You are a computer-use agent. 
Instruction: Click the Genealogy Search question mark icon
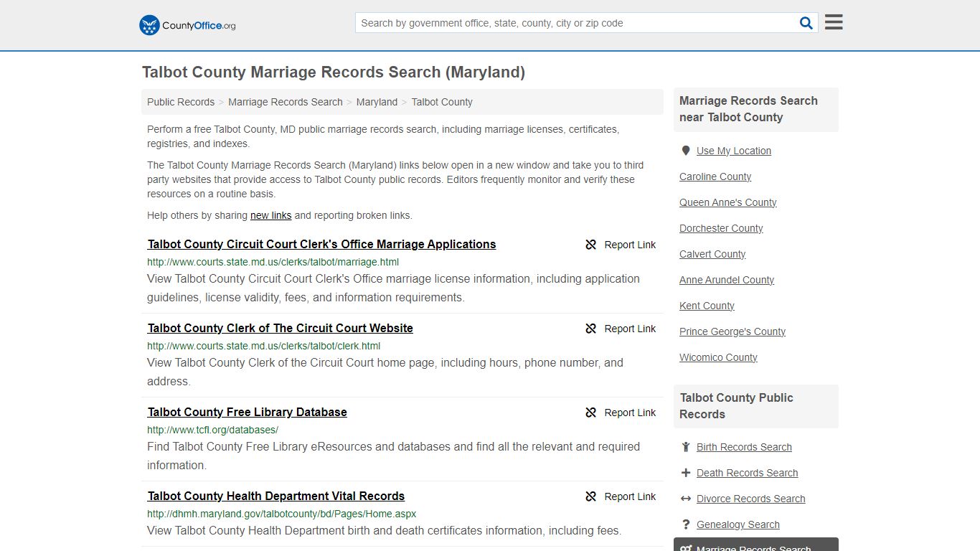pyautogui.click(x=686, y=524)
